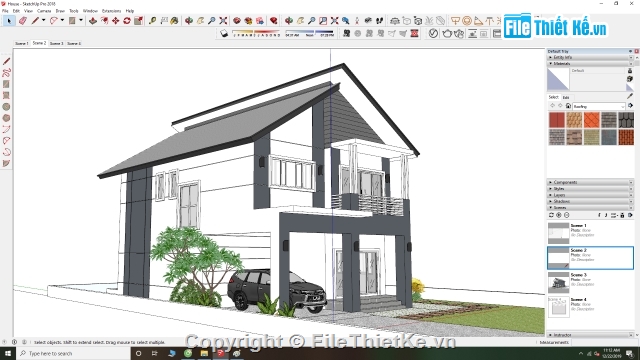Open the Zoom Window tool
Image resolution: width=640 pixels, height=360 pixels.
pos(323,20)
